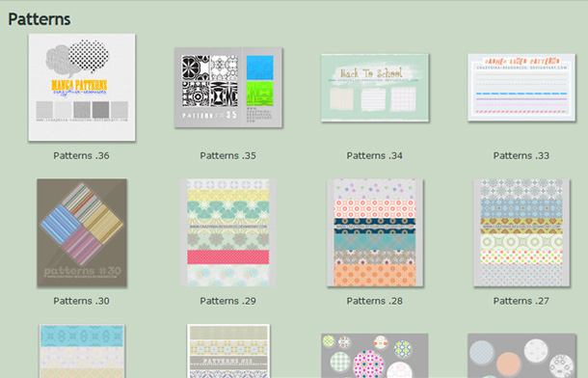Click the Patterns .27 caption link

pyautogui.click(x=521, y=301)
